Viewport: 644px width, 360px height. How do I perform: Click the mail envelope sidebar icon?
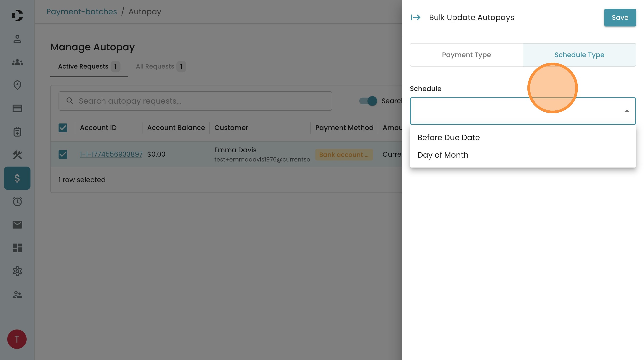[17, 225]
